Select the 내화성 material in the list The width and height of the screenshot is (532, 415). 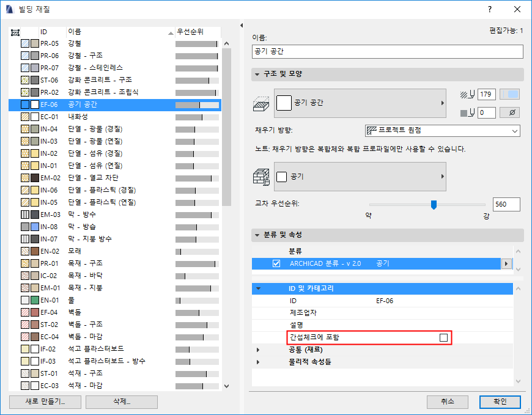click(73, 116)
